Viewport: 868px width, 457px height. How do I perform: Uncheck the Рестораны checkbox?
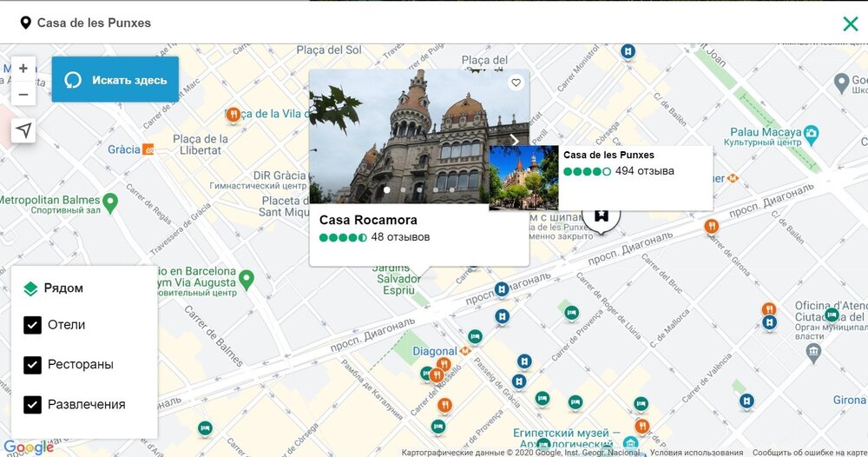pos(33,365)
